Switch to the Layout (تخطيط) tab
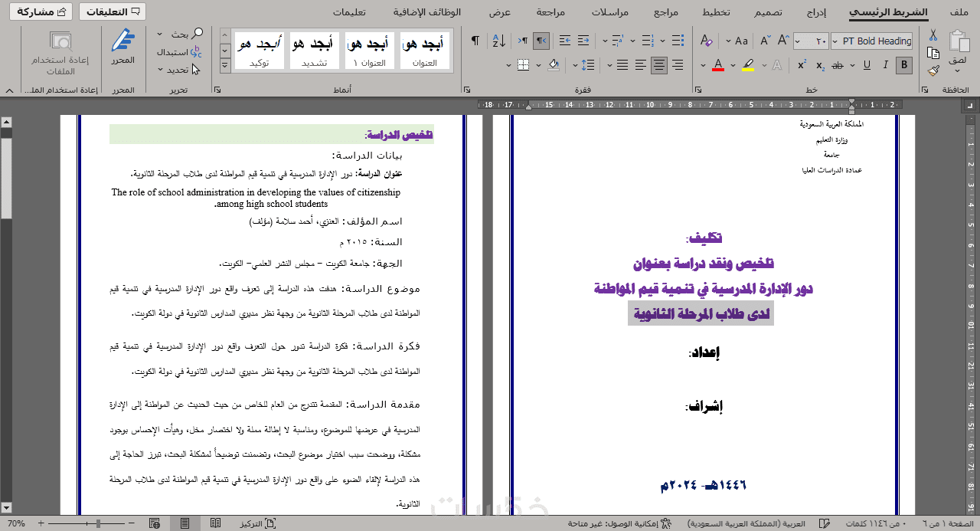Image resolution: width=980 pixels, height=531 pixels. tap(717, 12)
